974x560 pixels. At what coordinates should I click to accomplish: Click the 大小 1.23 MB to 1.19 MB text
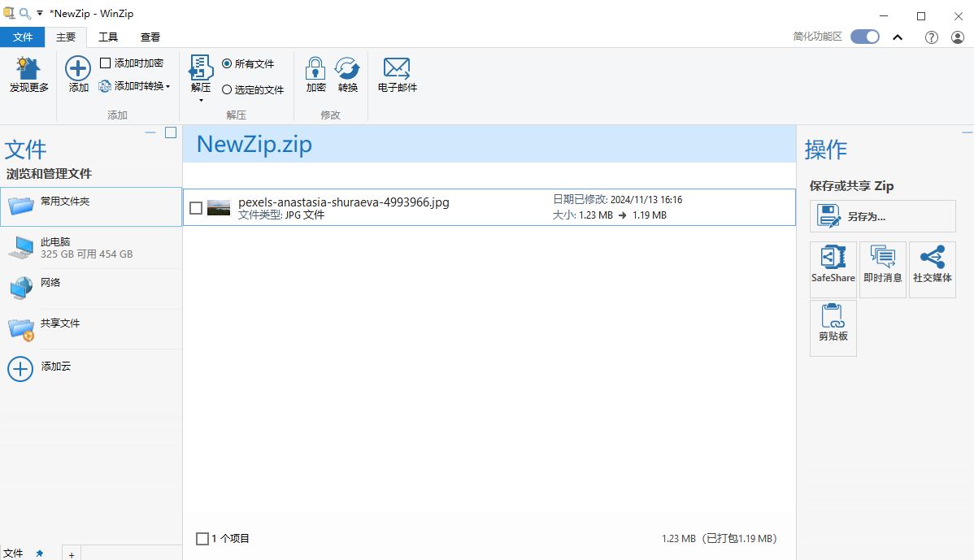point(610,215)
